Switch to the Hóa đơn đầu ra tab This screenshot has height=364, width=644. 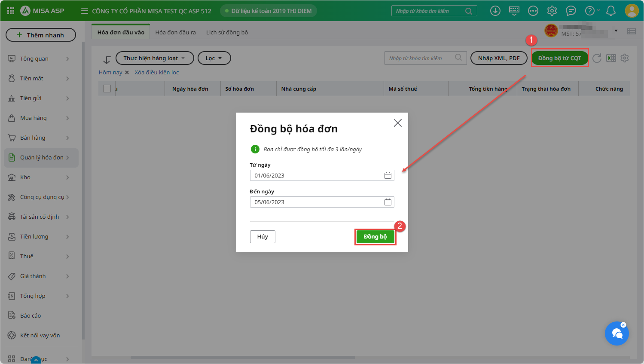(x=175, y=32)
